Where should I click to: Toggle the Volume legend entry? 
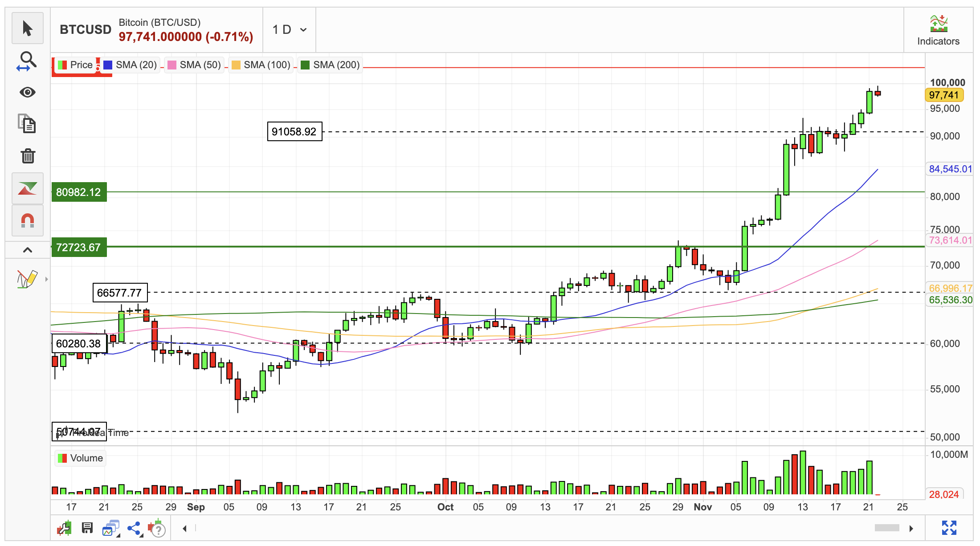81,458
